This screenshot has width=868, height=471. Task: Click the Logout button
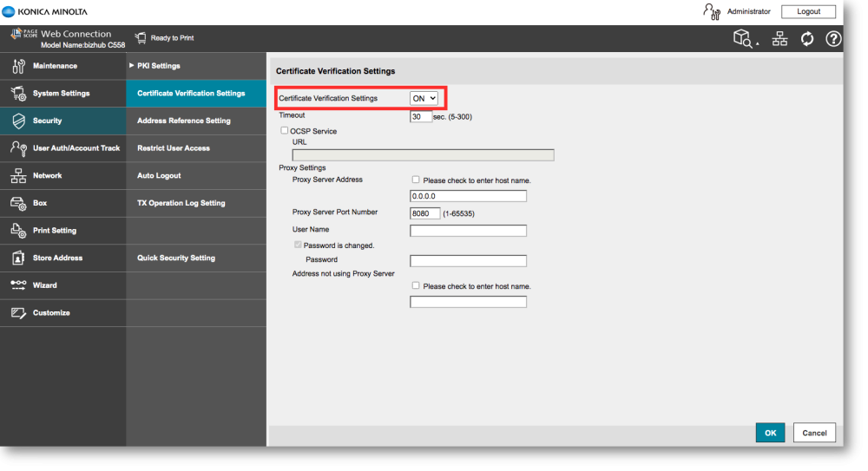click(x=808, y=11)
